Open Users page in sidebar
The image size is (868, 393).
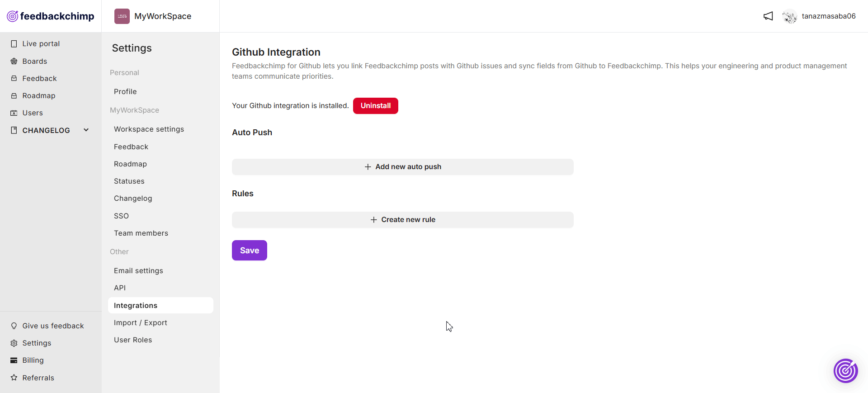coord(33,113)
